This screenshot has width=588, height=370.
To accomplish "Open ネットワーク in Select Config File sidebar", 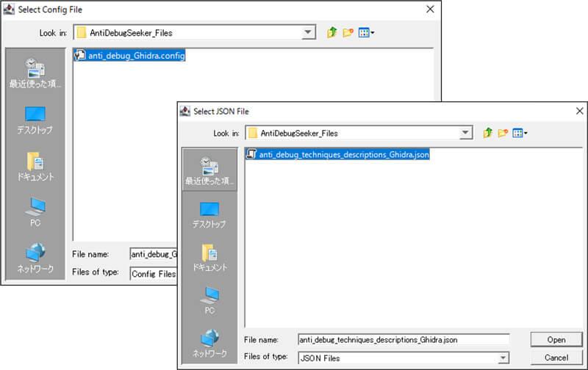I will tap(35, 258).
